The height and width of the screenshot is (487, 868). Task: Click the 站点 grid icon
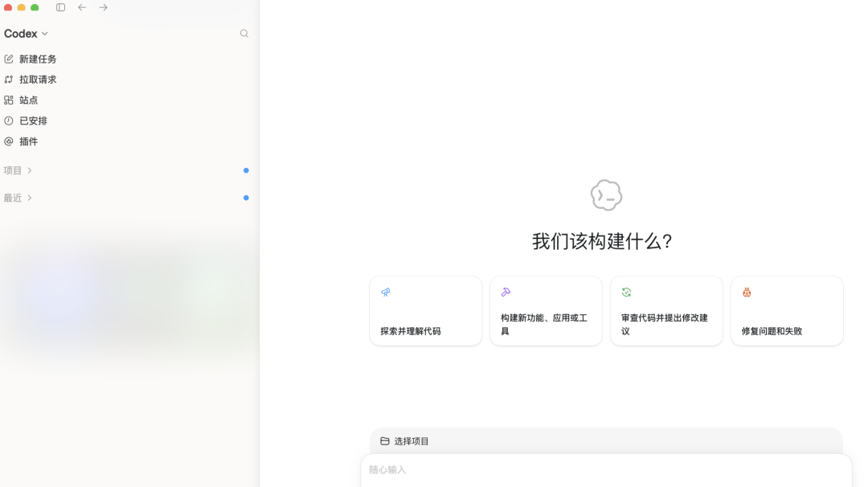[9, 100]
